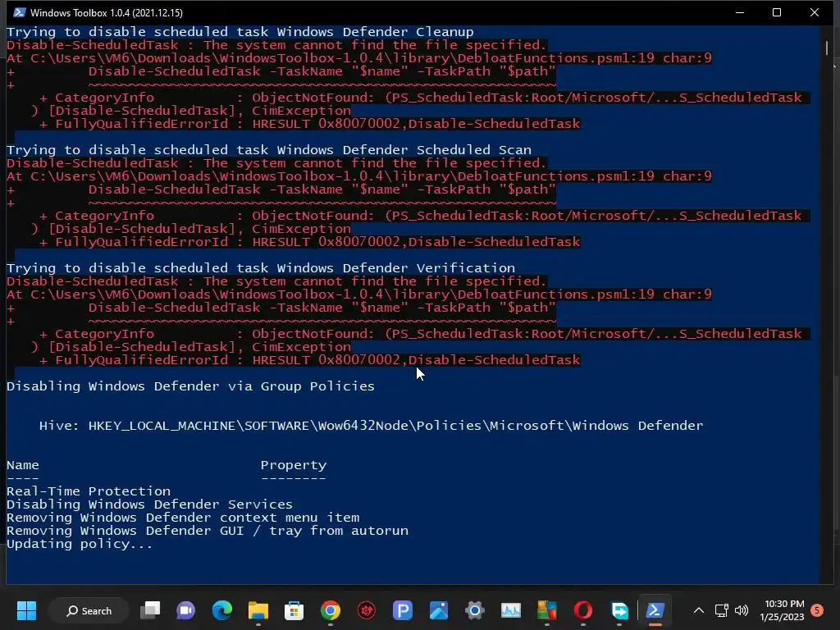Click the Windows Toolbox 1.0.4 title text

(107, 12)
